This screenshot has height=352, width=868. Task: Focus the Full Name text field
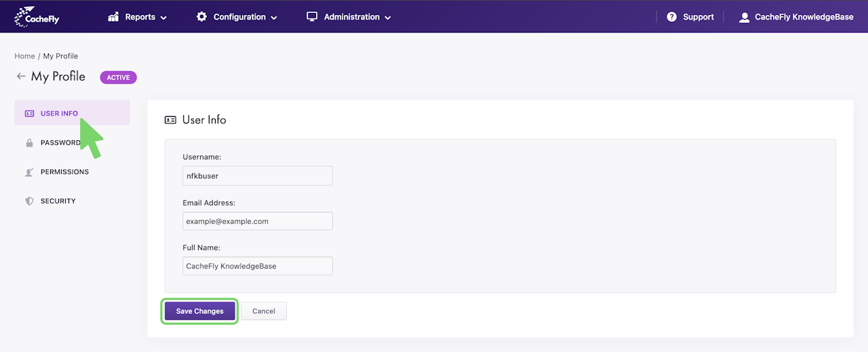pos(258,266)
